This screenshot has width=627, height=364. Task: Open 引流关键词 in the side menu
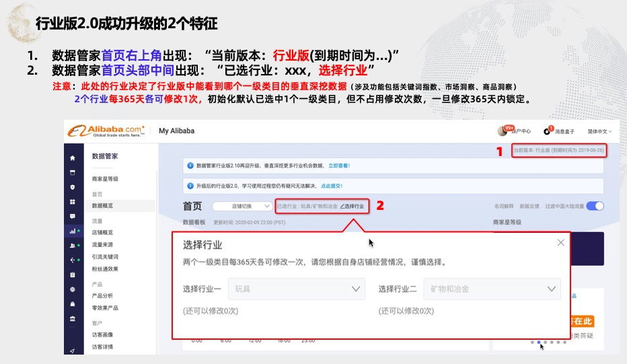(x=105, y=257)
